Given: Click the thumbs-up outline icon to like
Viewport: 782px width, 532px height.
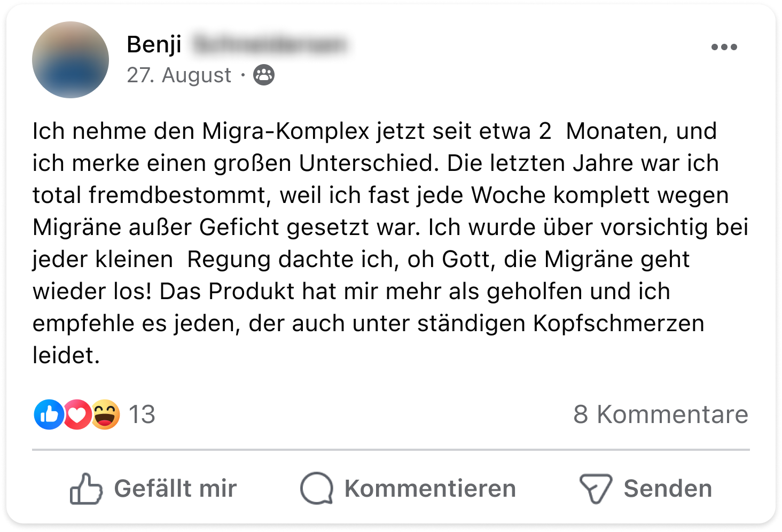Looking at the screenshot, I should 85,488.
